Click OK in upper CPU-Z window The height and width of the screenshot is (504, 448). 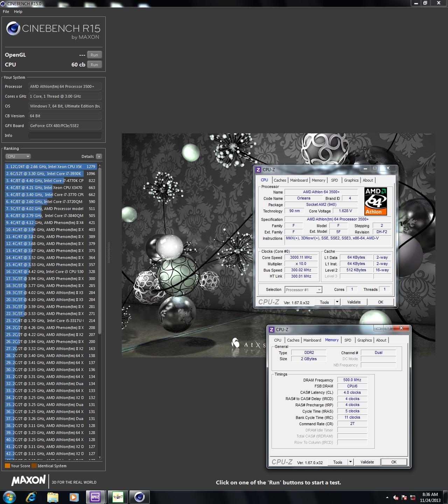click(380, 302)
